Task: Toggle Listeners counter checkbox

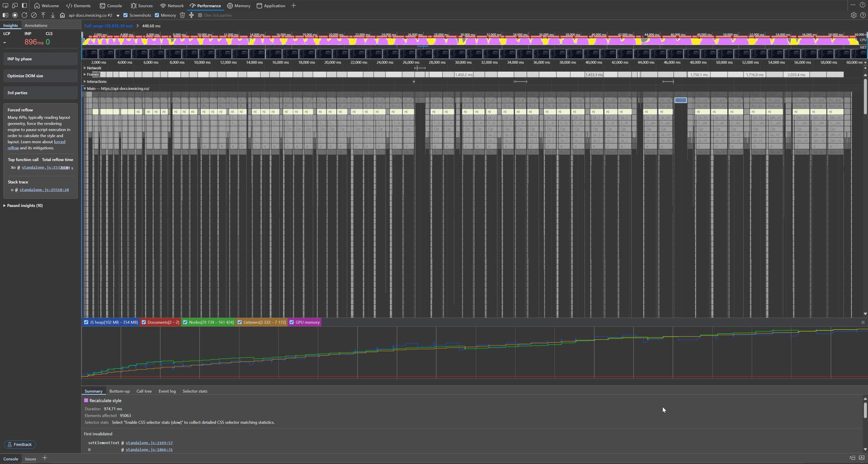Action: pyautogui.click(x=240, y=322)
